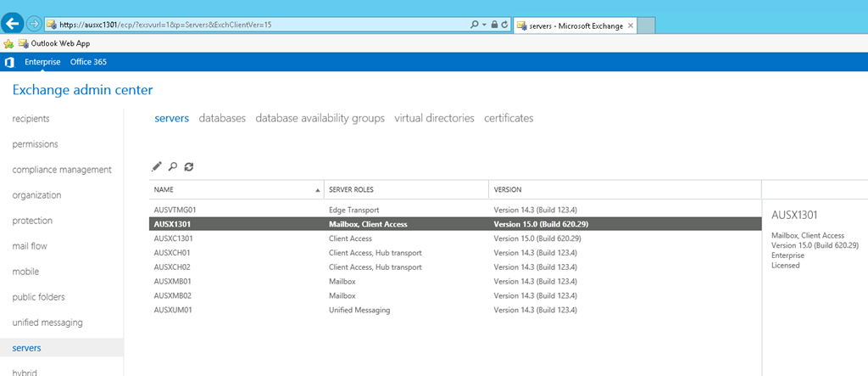Viewport: 868px width, 376px height.
Task: Select servers in the left navigation
Action: [x=61, y=348]
